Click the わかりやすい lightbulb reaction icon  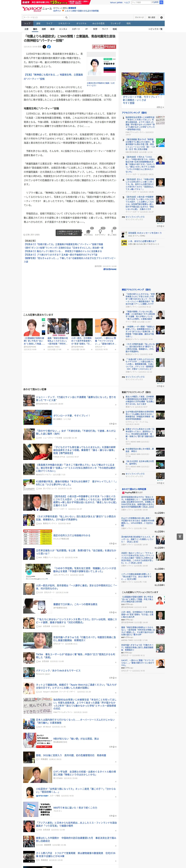[100, 232]
